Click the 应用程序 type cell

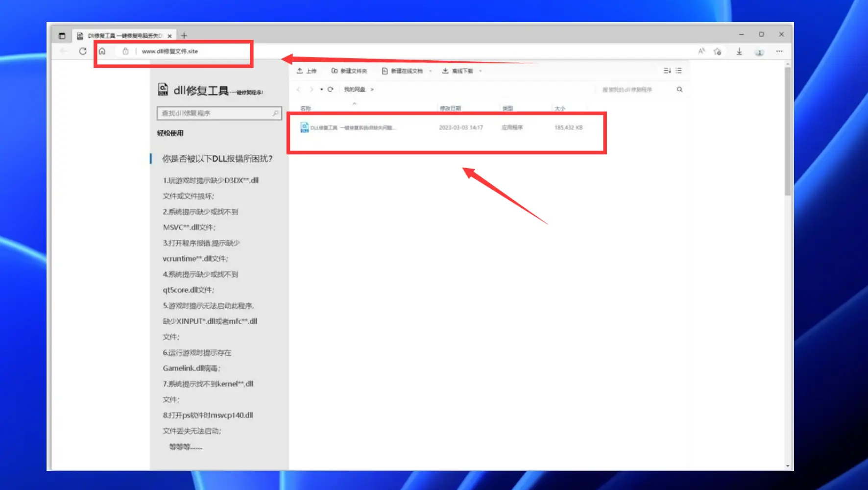click(512, 127)
